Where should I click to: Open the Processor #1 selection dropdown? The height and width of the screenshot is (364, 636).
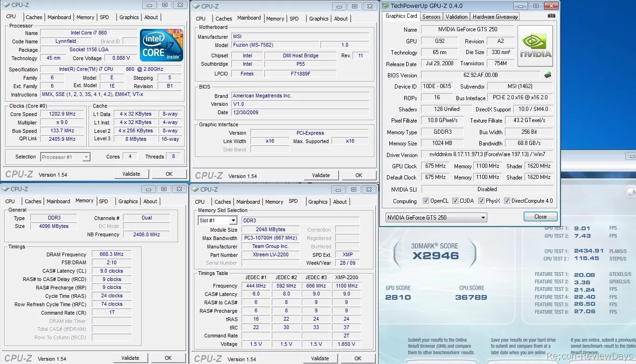[x=65, y=157]
